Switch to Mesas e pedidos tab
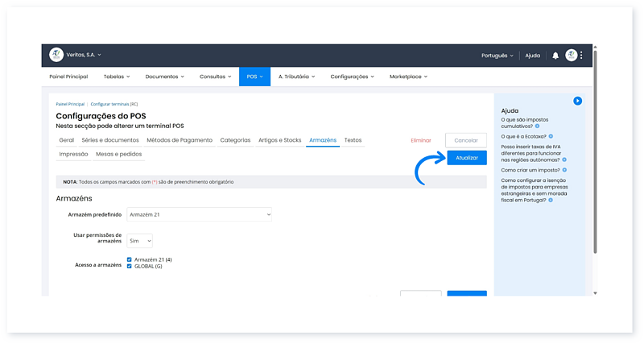The image size is (644, 344). coord(118,154)
